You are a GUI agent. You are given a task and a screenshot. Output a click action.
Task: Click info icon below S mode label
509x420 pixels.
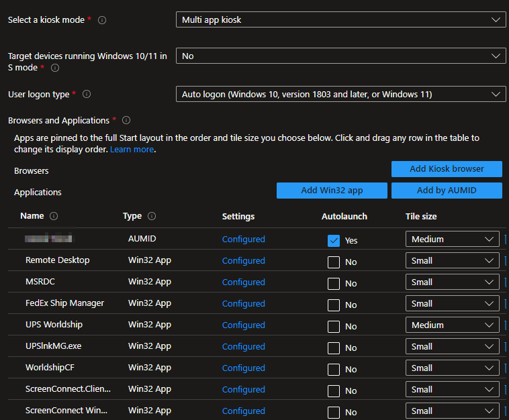[55, 68]
